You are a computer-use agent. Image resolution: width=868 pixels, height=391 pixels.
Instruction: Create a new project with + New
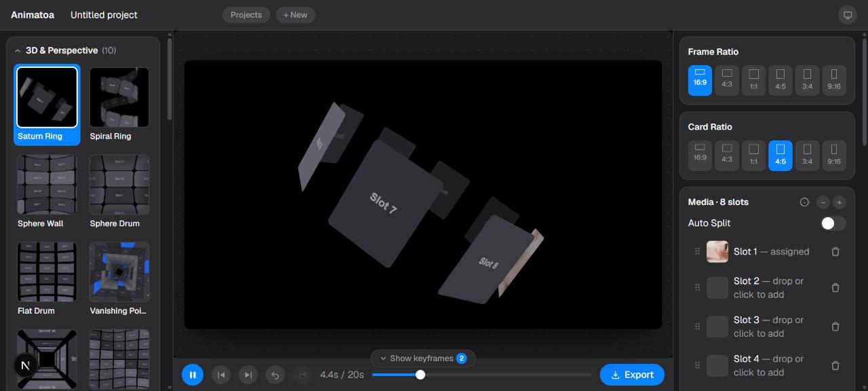pyautogui.click(x=296, y=15)
